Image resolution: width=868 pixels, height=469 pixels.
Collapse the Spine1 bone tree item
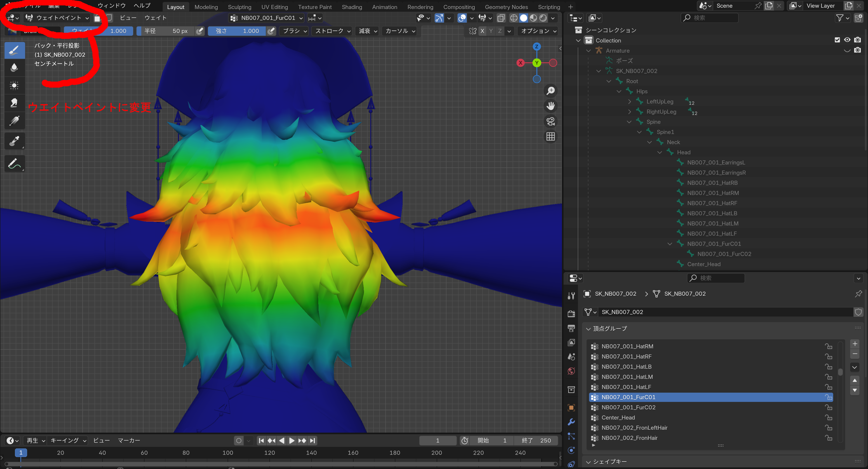pos(639,132)
